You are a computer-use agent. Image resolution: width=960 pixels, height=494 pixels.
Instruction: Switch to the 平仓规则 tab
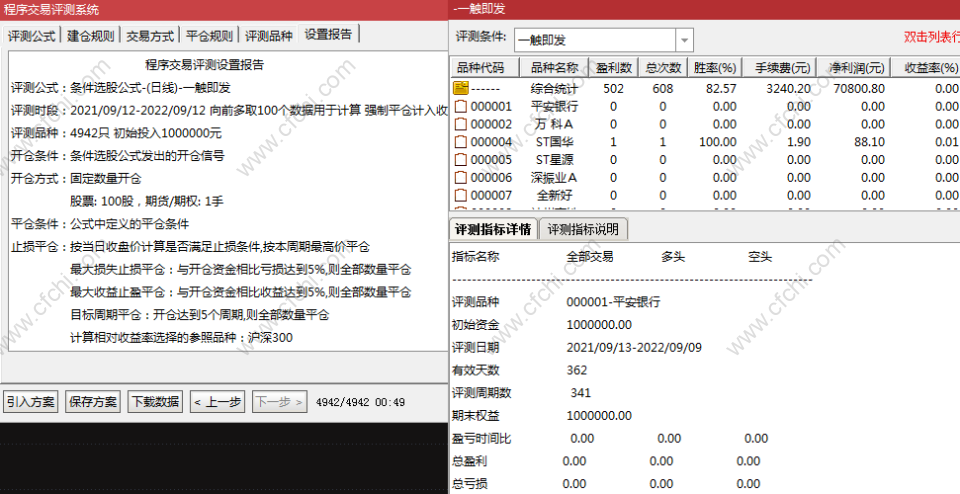(x=209, y=36)
